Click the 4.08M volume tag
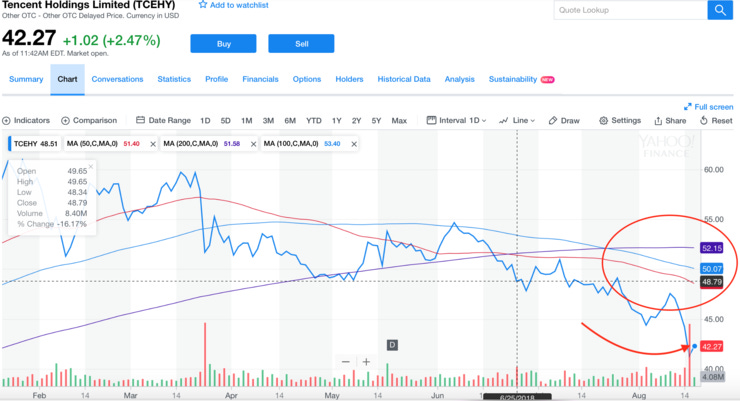 click(x=713, y=376)
